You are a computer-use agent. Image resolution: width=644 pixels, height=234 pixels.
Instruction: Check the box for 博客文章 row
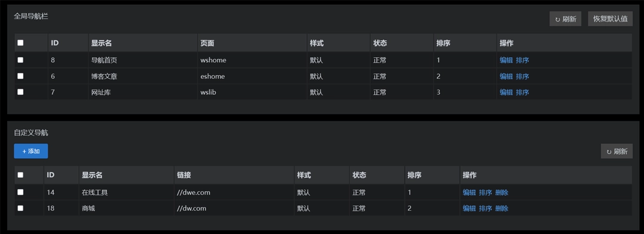coord(20,76)
